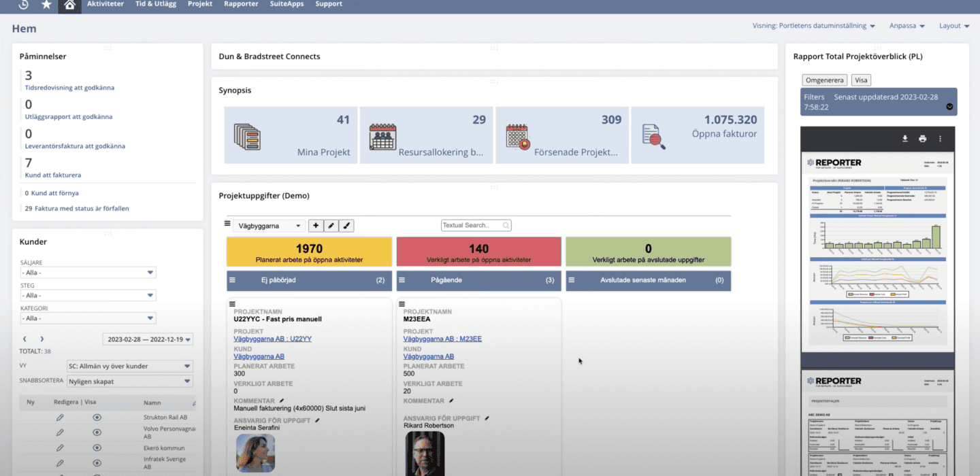Expand the Kategori dropdown

coord(88,318)
